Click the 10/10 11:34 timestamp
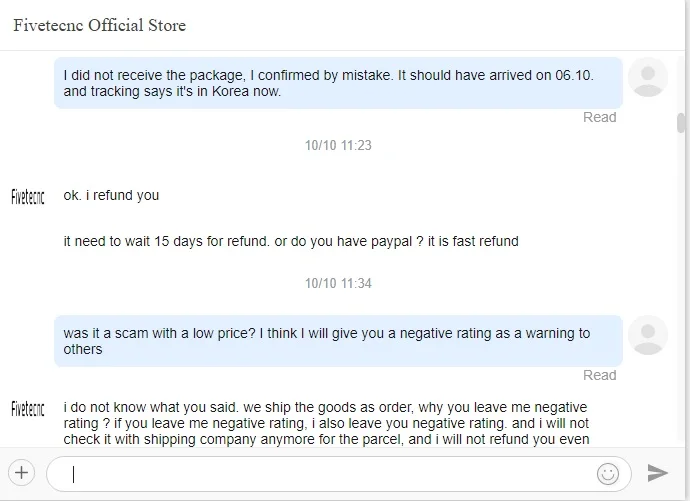 click(338, 283)
